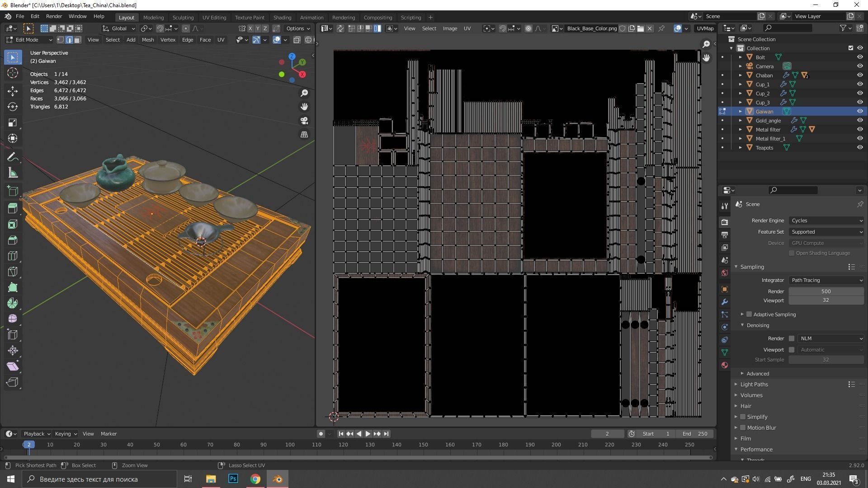Image resolution: width=868 pixels, height=488 pixels.
Task: Open Material properties tab
Action: [x=725, y=365]
